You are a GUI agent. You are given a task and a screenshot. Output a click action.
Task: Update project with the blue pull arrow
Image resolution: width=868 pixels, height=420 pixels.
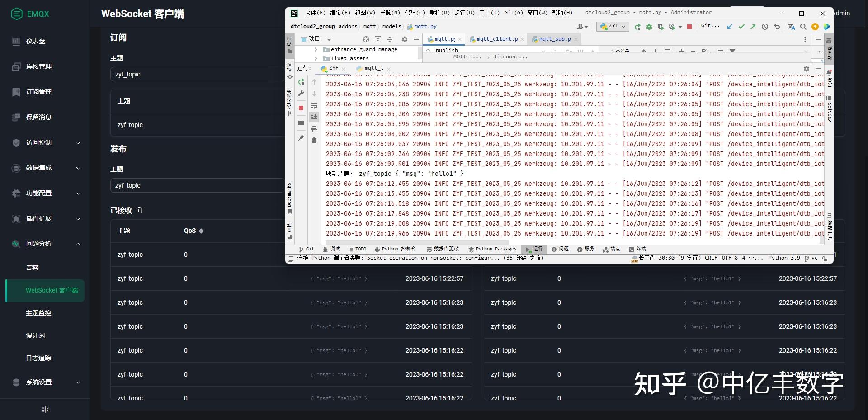coord(729,27)
